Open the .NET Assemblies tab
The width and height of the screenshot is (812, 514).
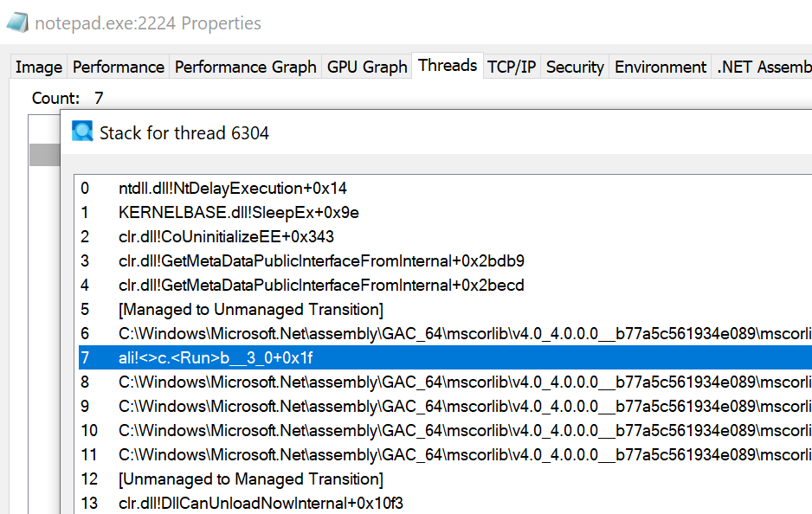point(763,67)
